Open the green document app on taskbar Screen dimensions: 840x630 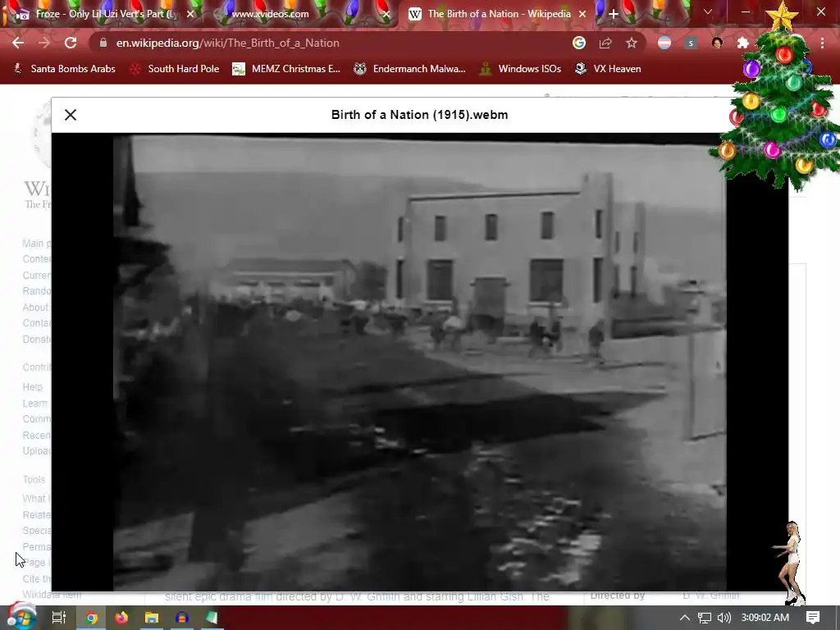[212, 618]
